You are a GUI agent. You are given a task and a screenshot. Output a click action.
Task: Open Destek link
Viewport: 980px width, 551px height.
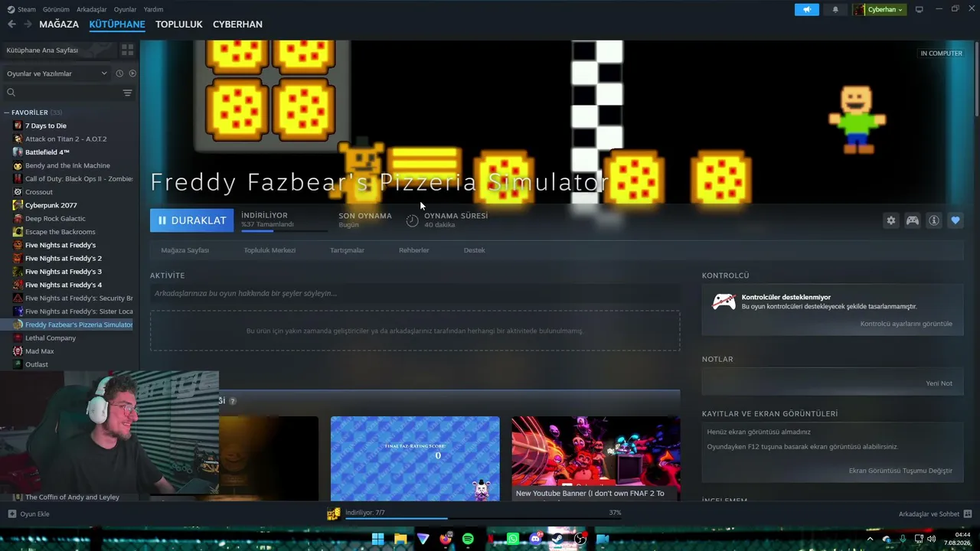[475, 250]
